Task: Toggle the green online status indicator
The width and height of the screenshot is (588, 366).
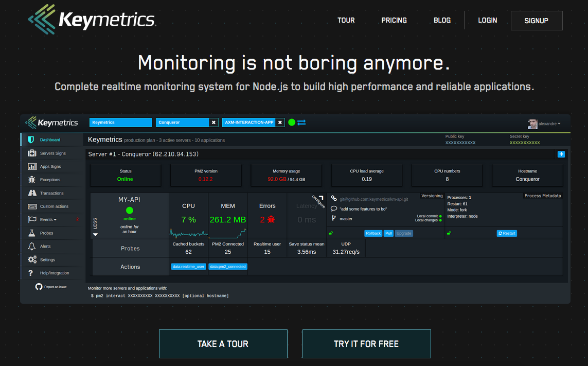Action: (x=292, y=123)
